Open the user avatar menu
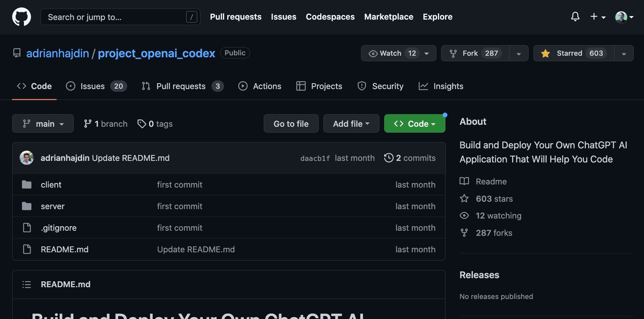 pyautogui.click(x=624, y=17)
